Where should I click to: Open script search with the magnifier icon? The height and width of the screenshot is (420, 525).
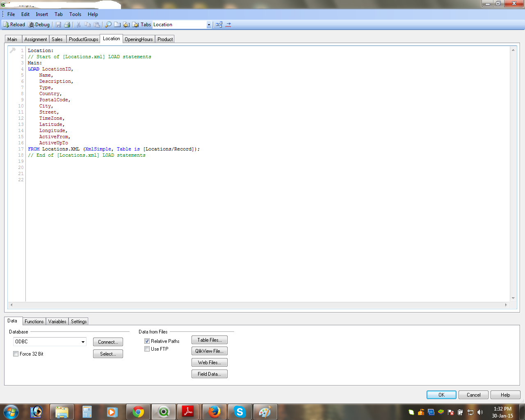point(108,25)
